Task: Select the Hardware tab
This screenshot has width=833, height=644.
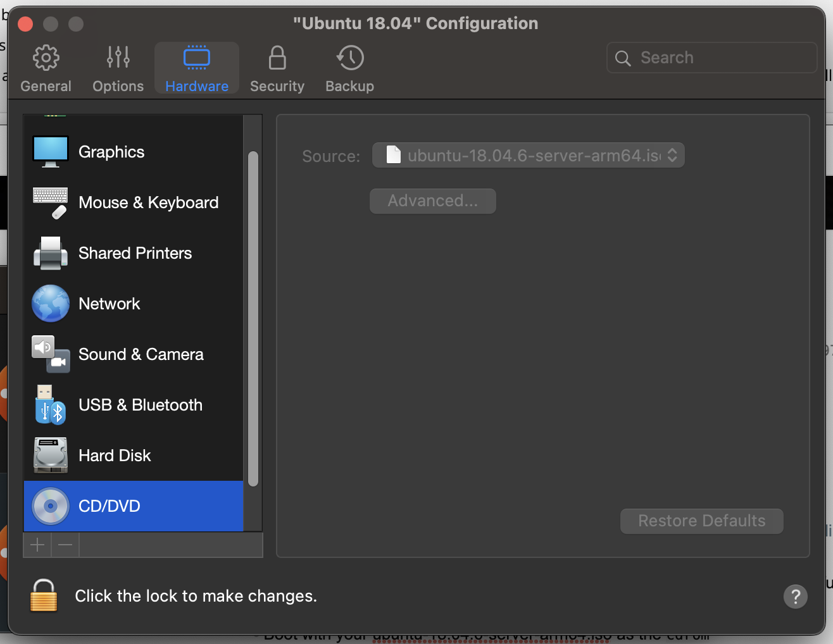Action: point(197,68)
